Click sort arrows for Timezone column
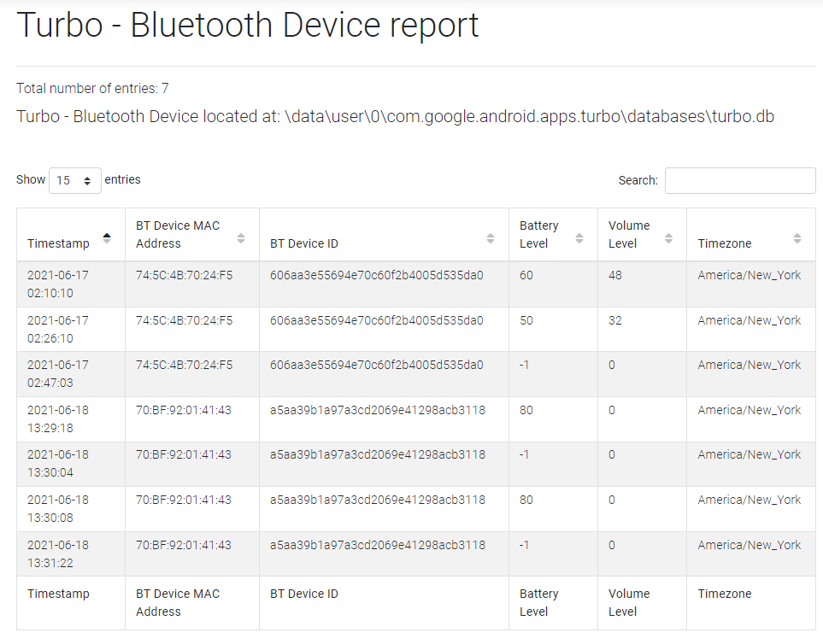The image size is (823, 644). tap(797, 238)
